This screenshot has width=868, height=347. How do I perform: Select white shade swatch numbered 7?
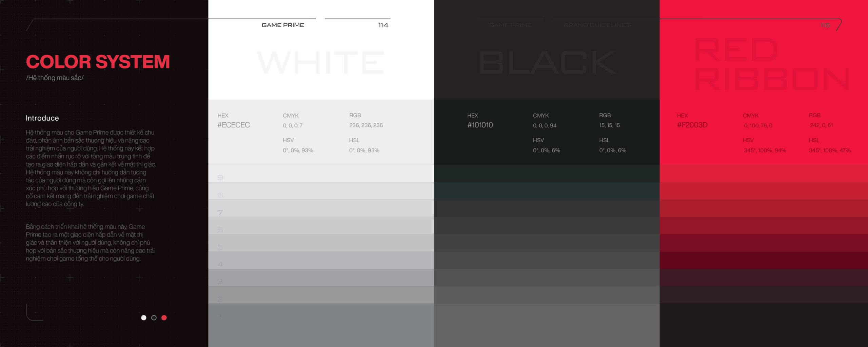[x=321, y=208]
